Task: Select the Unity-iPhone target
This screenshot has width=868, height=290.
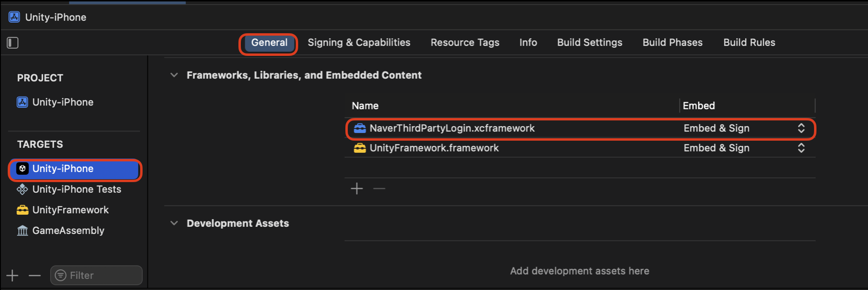Action: (x=75, y=169)
